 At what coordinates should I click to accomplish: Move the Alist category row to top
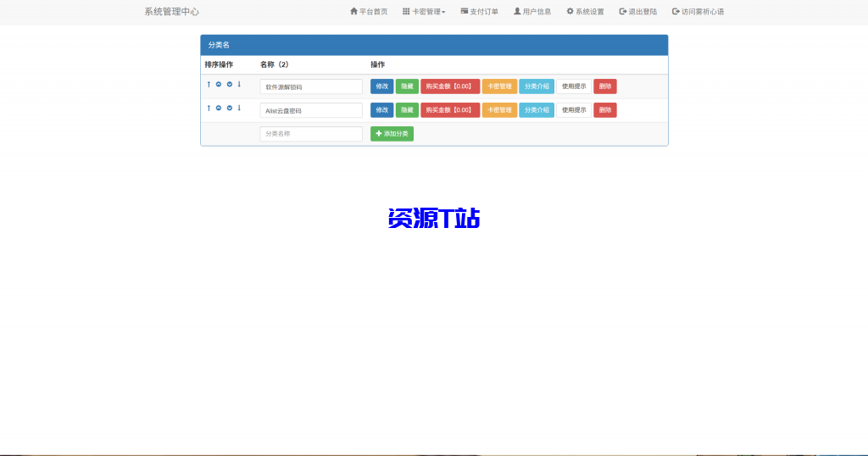tap(209, 108)
